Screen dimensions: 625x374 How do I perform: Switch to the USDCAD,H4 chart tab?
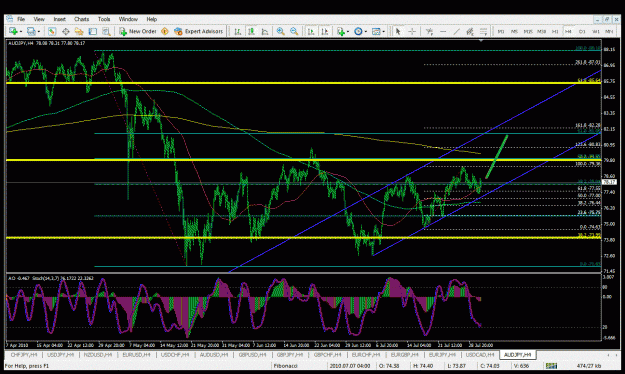(x=480, y=354)
